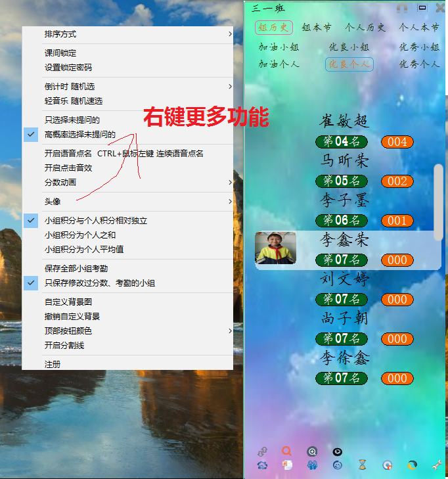Expand the 倒计时 随机选 submenu
Image resolution: width=448 pixels, height=479 pixels.
[128, 87]
